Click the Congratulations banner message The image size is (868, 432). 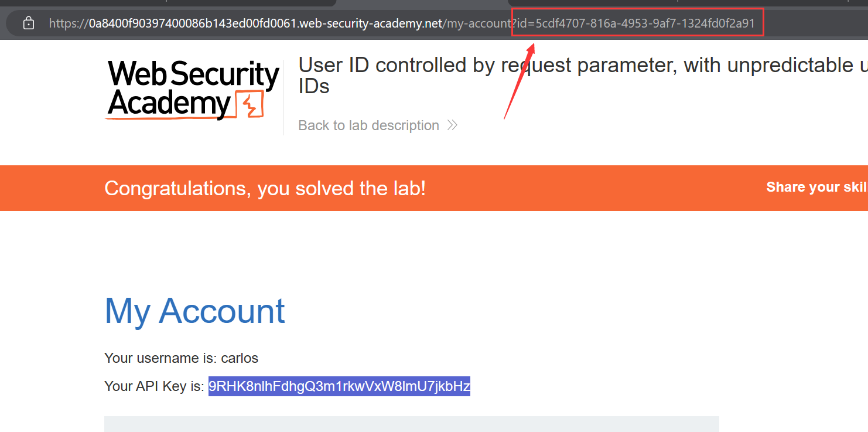point(265,188)
